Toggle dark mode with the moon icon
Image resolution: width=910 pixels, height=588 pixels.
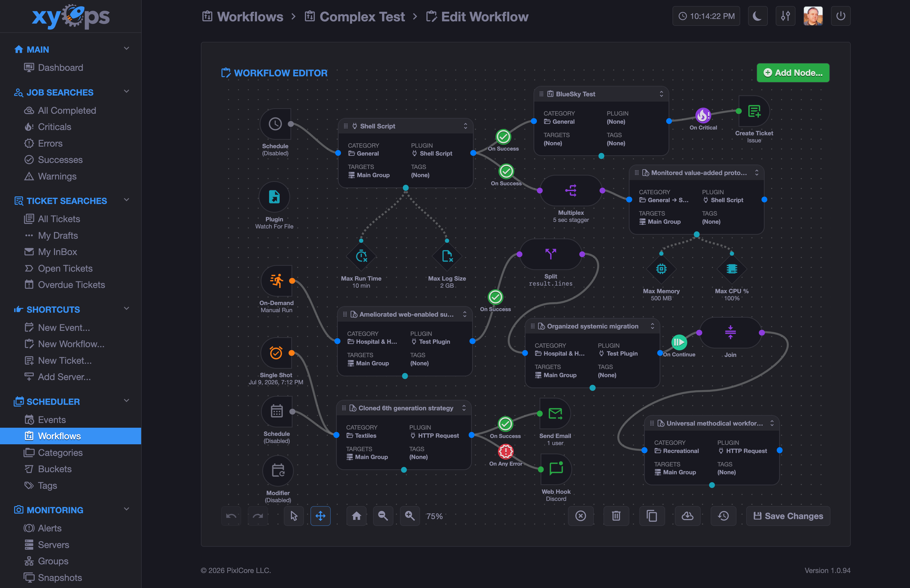[758, 16]
